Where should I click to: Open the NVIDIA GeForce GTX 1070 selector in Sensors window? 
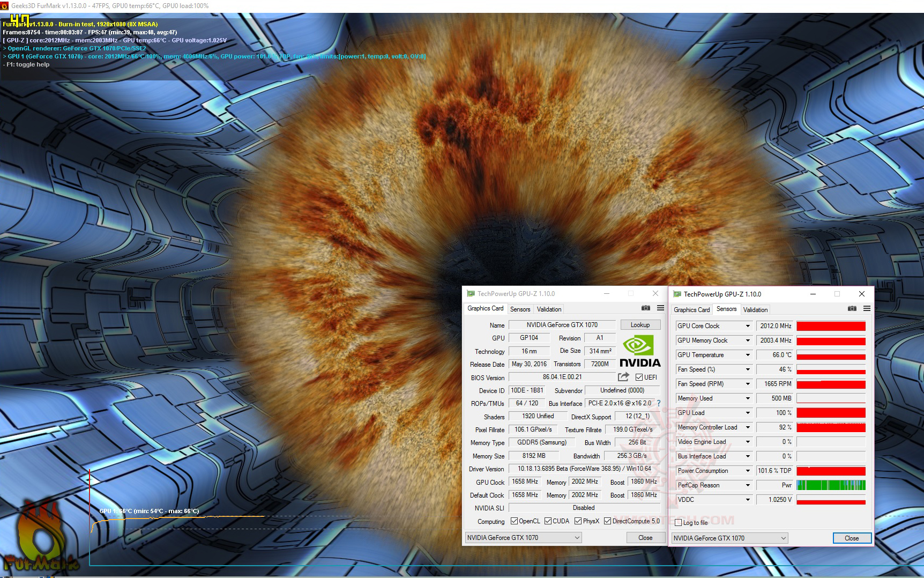(730, 538)
